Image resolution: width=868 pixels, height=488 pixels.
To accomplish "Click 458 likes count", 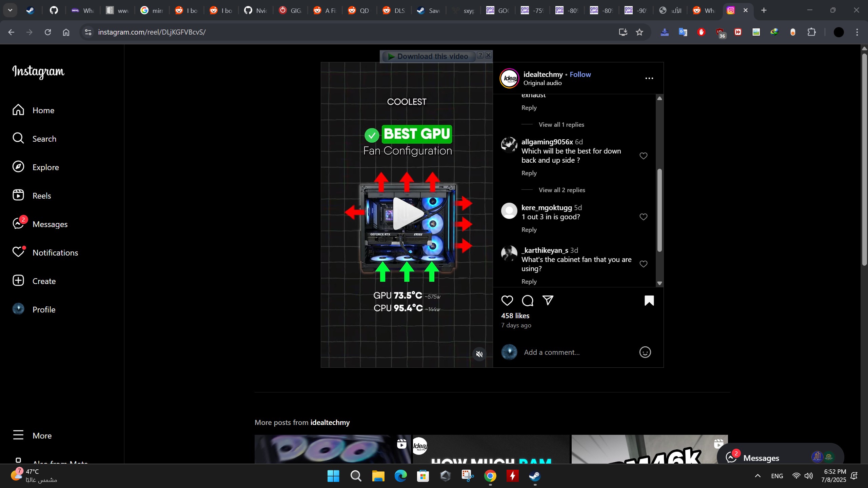I will pyautogui.click(x=515, y=316).
